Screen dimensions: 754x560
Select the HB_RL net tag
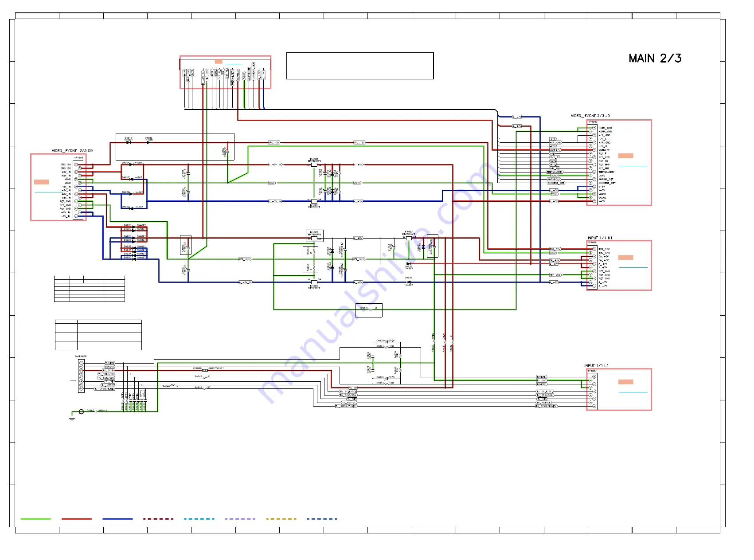(x=555, y=168)
